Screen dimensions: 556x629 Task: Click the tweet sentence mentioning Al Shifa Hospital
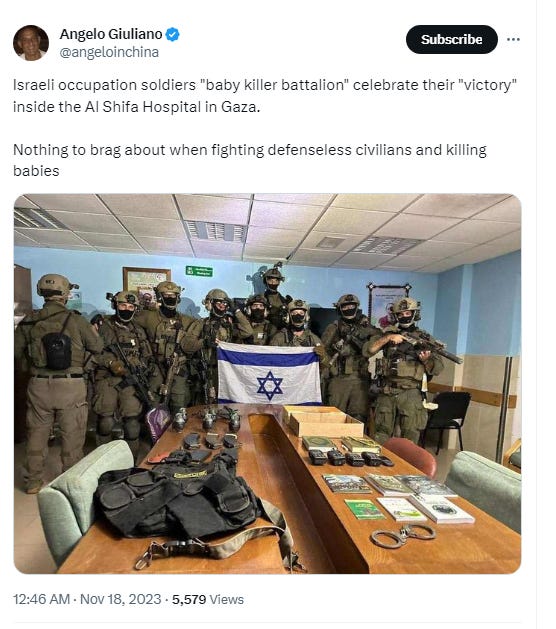(265, 96)
